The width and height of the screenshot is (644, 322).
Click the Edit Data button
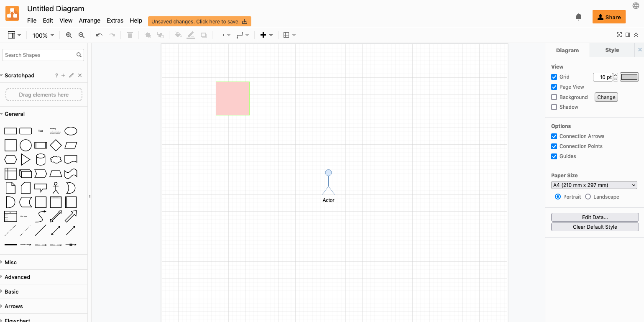click(x=595, y=217)
